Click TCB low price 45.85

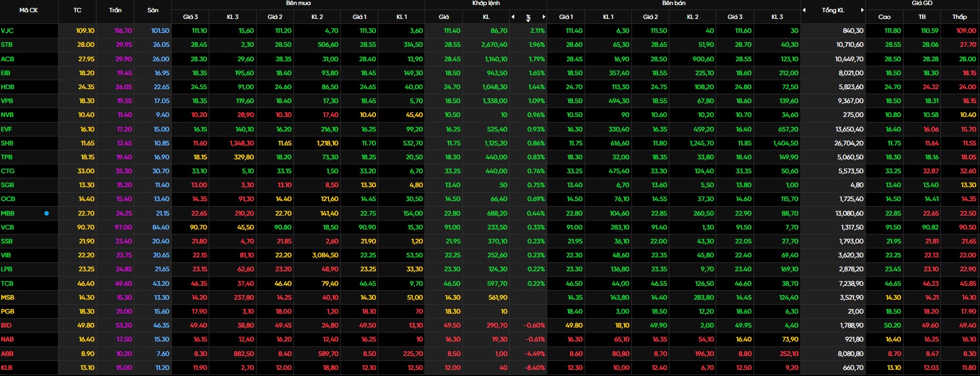[968, 284]
